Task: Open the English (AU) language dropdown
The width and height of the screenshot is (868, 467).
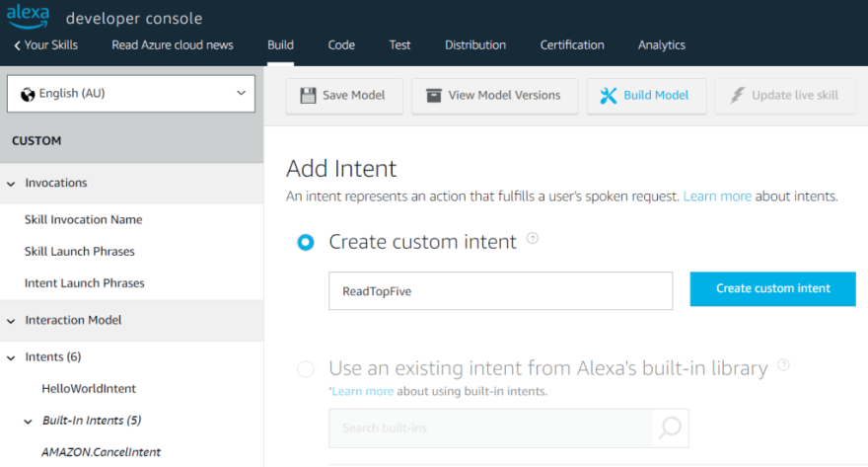Action: [x=131, y=94]
